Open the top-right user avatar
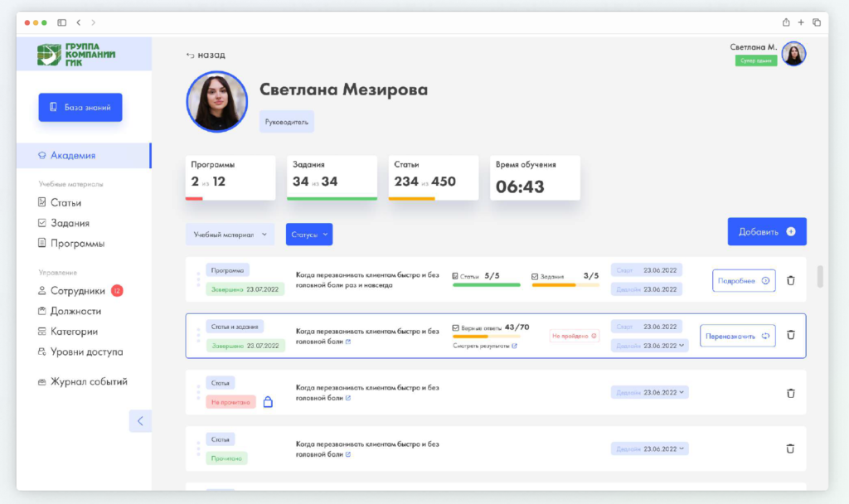This screenshot has height=504, width=849. point(793,54)
